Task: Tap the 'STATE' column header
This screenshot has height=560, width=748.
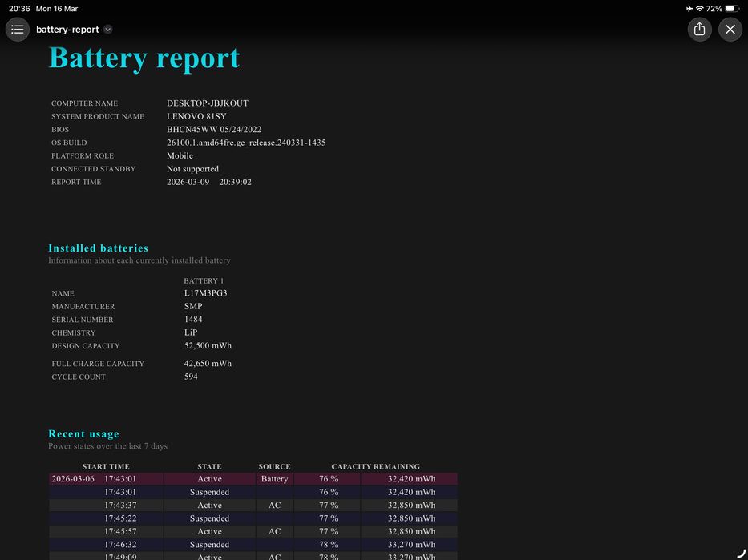Action: pyautogui.click(x=209, y=466)
